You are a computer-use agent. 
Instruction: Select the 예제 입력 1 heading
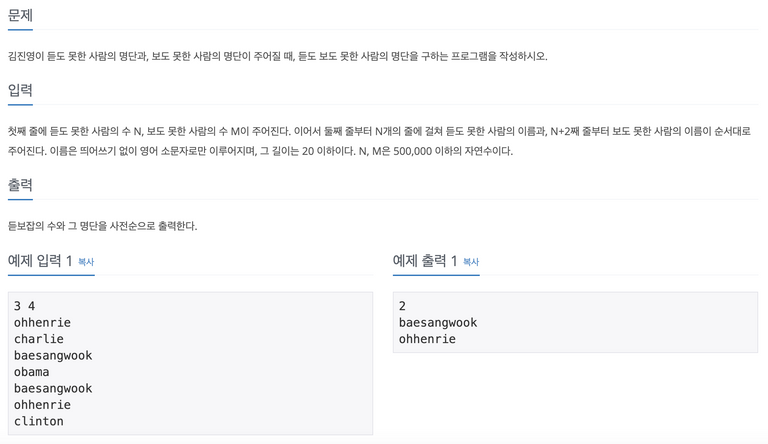(x=40, y=261)
